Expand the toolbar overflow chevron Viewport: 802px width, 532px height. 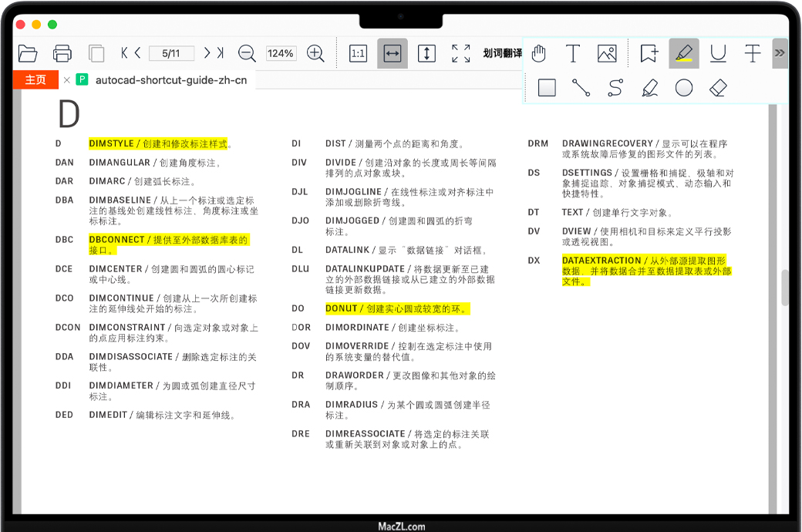[x=780, y=53]
